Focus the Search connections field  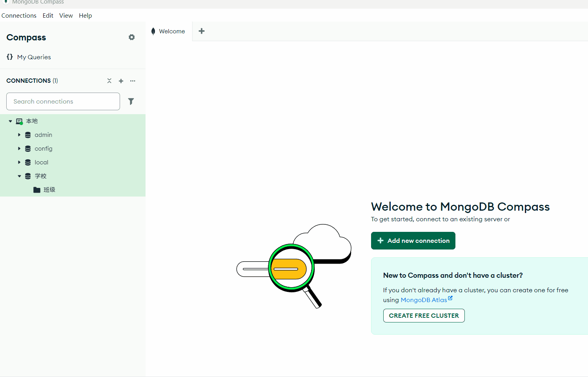[x=63, y=102]
